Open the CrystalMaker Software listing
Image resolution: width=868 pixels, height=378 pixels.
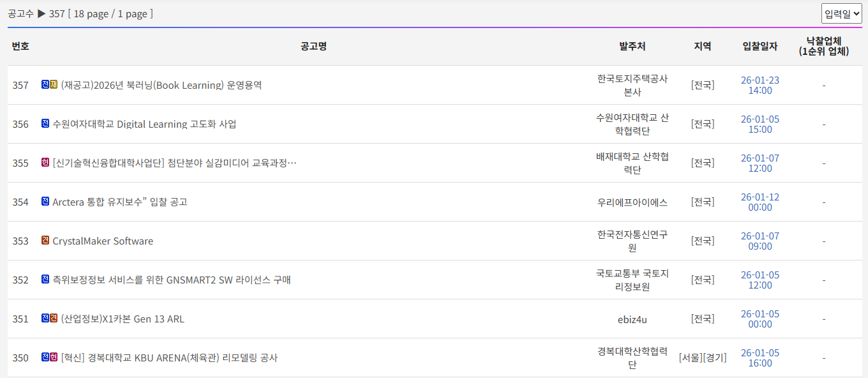tap(103, 241)
